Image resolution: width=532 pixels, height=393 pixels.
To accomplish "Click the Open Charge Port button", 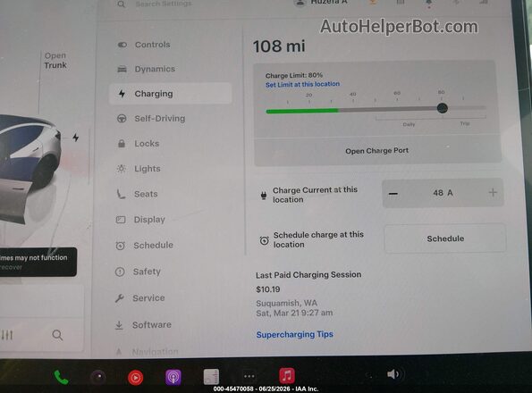I will point(377,151).
